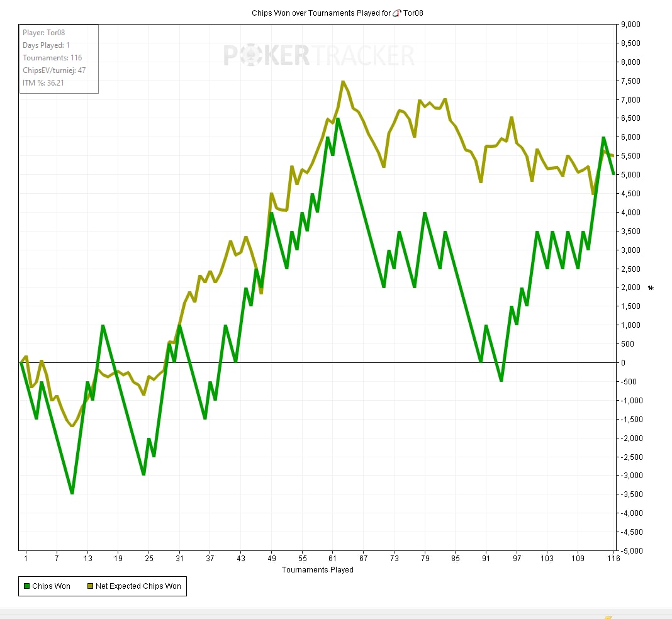Click the 9,000 y-axis label
672x619 pixels.
point(631,25)
